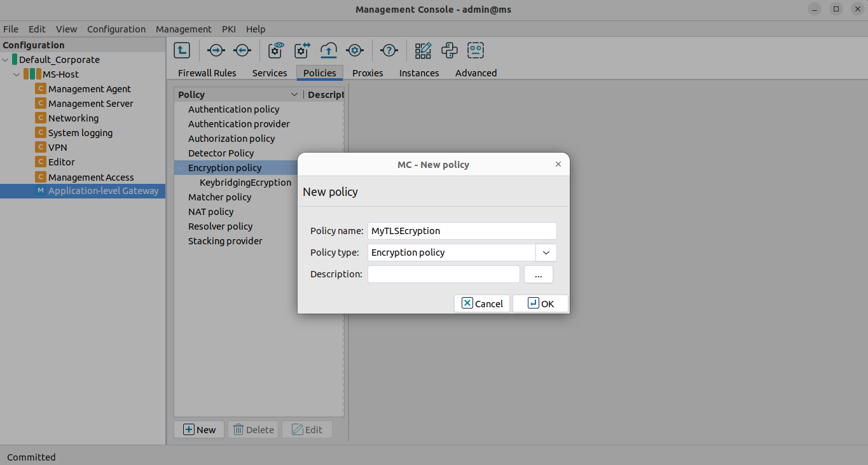This screenshot has width=868, height=465.
Task: Click the Delete policy button
Action: (253, 429)
